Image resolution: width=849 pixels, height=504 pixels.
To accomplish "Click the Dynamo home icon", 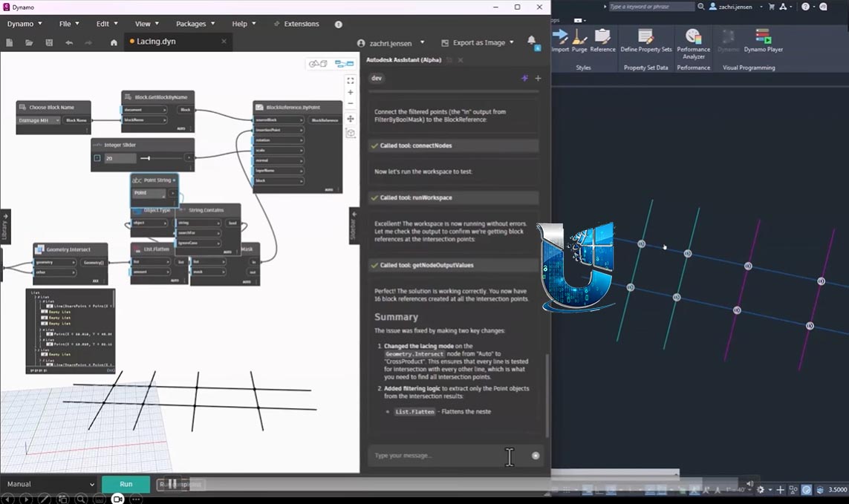I will coord(114,42).
